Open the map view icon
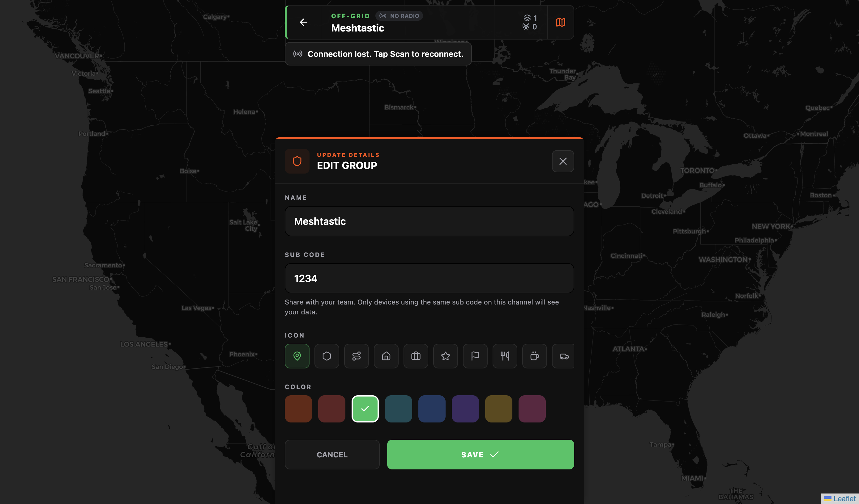 click(560, 23)
